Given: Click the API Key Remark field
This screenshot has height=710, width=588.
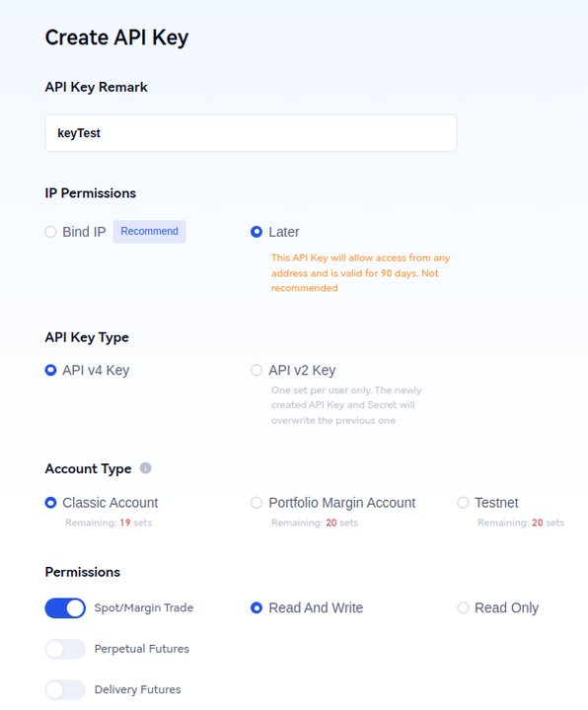Looking at the screenshot, I should click(251, 133).
